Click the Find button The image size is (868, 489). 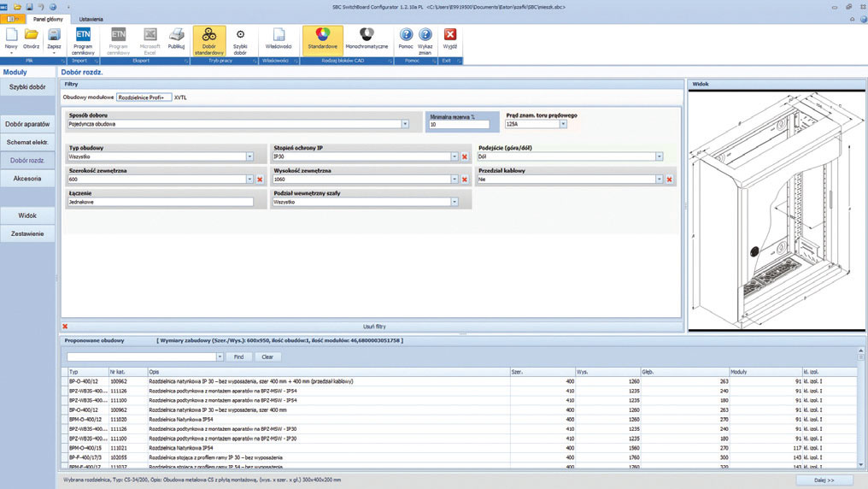click(238, 357)
